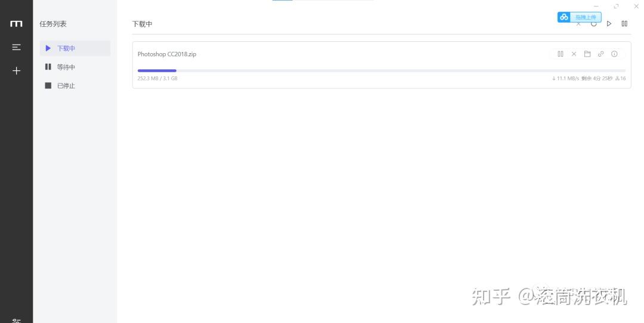
Task: Click the 252.3 MB / 3.1 GB size text
Action: coord(157,78)
